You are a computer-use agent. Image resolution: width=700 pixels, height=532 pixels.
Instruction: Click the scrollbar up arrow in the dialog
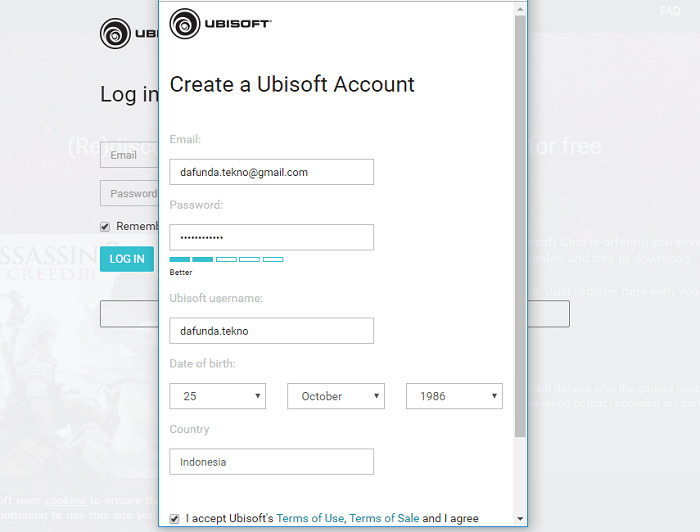click(x=520, y=9)
